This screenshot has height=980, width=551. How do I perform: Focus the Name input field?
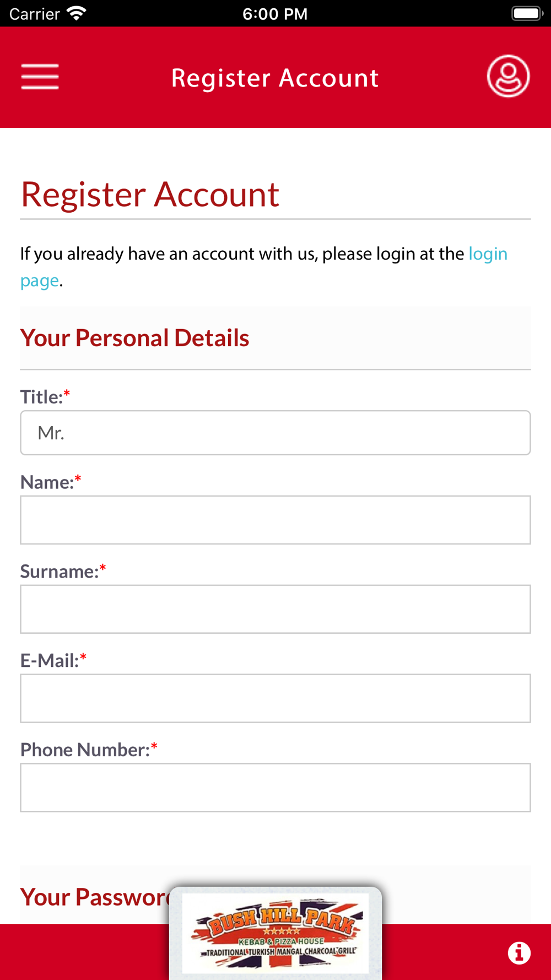[275, 520]
